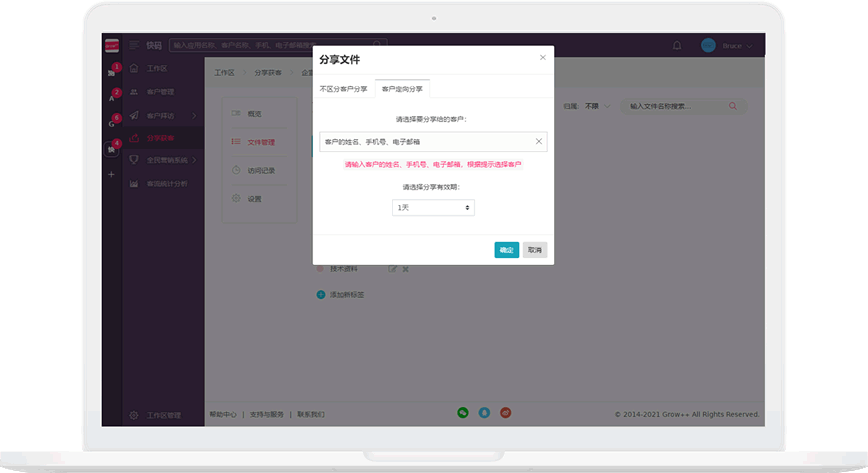The width and height of the screenshot is (868, 473).
Task: Click the customer name input field
Action: point(425,142)
